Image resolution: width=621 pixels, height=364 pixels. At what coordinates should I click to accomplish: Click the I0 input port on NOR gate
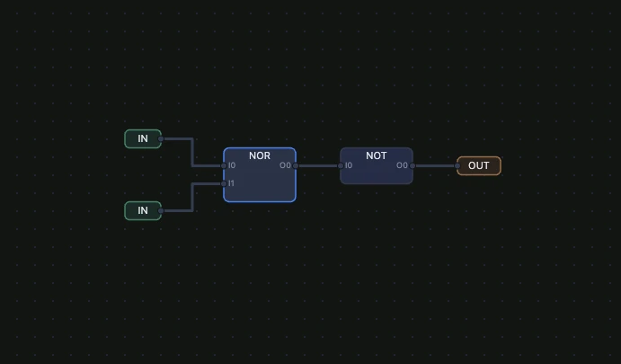coord(224,165)
